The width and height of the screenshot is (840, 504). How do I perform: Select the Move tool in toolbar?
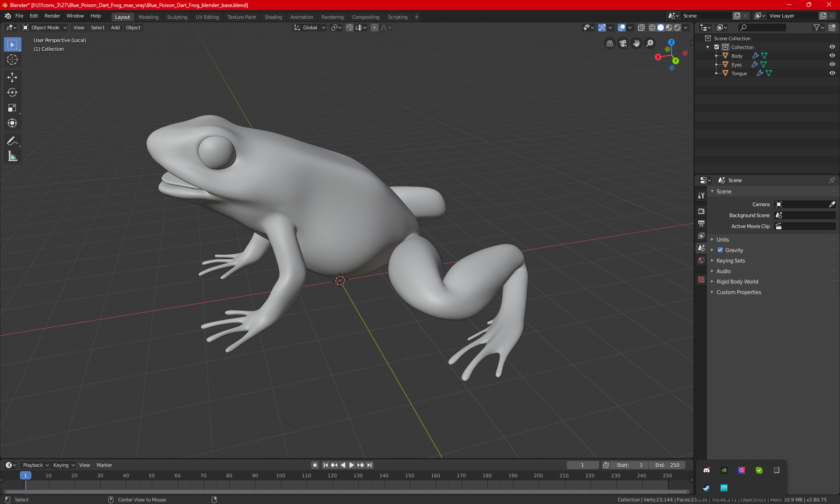[x=12, y=77]
